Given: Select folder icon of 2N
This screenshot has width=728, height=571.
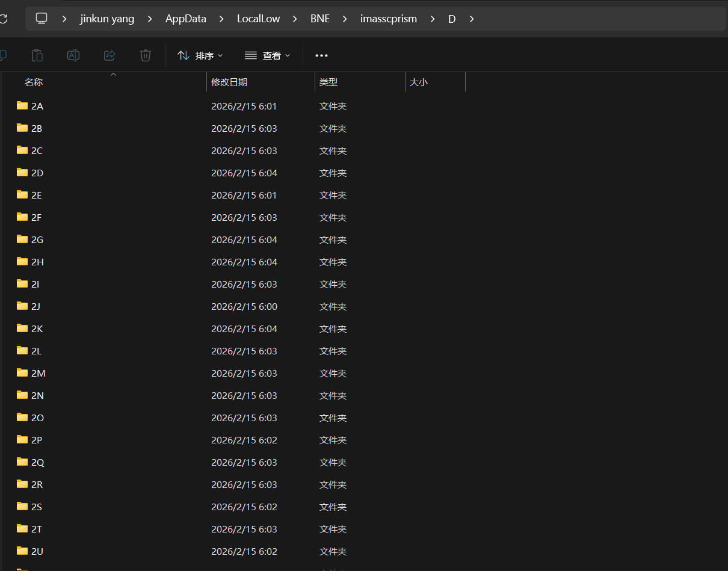Looking at the screenshot, I should pyautogui.click(x=22, y=395).
